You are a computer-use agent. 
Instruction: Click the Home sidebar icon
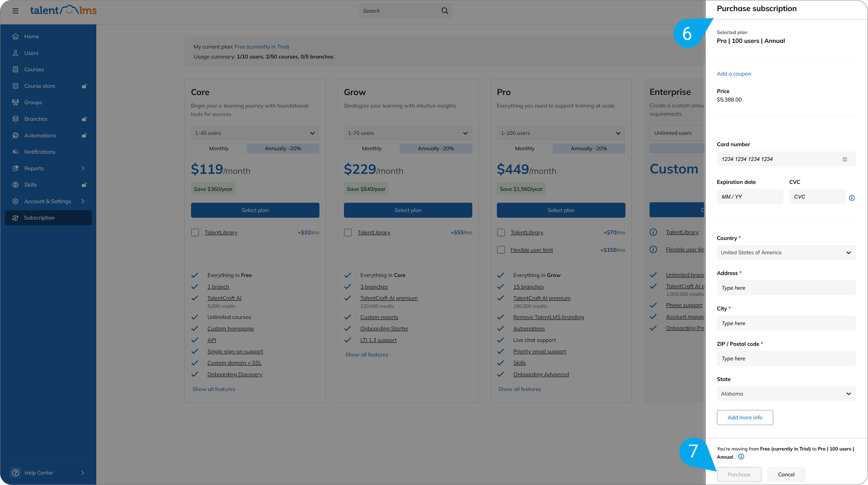(15, 37)
